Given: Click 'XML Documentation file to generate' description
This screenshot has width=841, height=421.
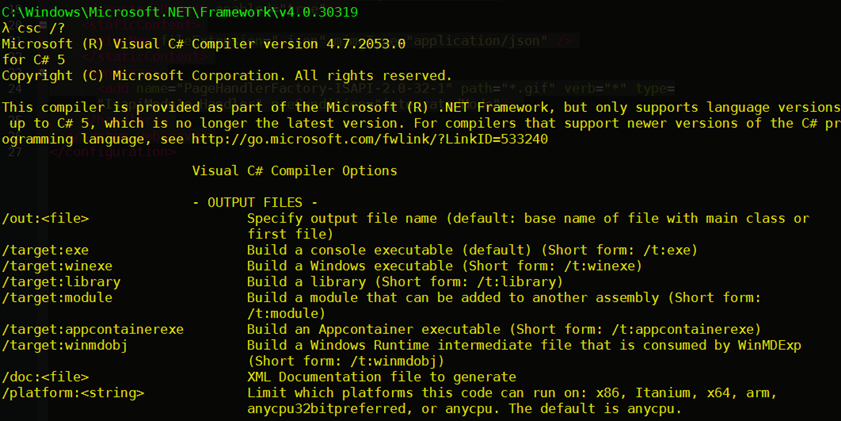Looking at the screenshot, I should point(382,377).
